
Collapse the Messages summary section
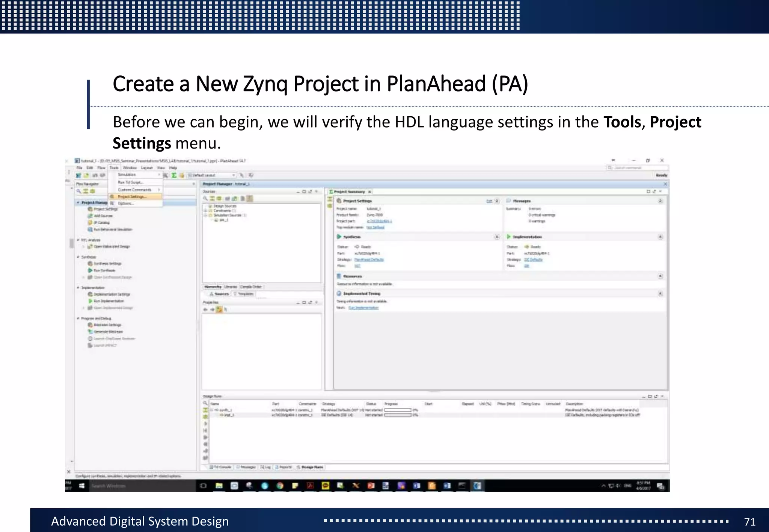click(x=660, y=201)
